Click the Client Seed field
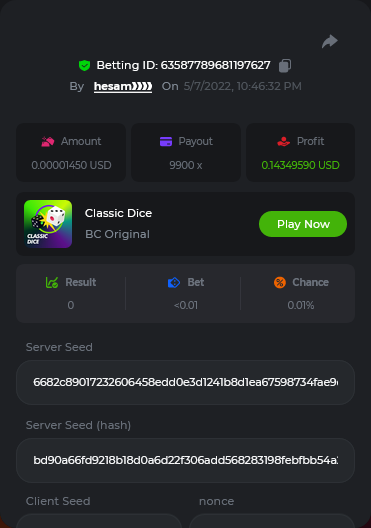 pyautogui.click(x=99, y=521)
